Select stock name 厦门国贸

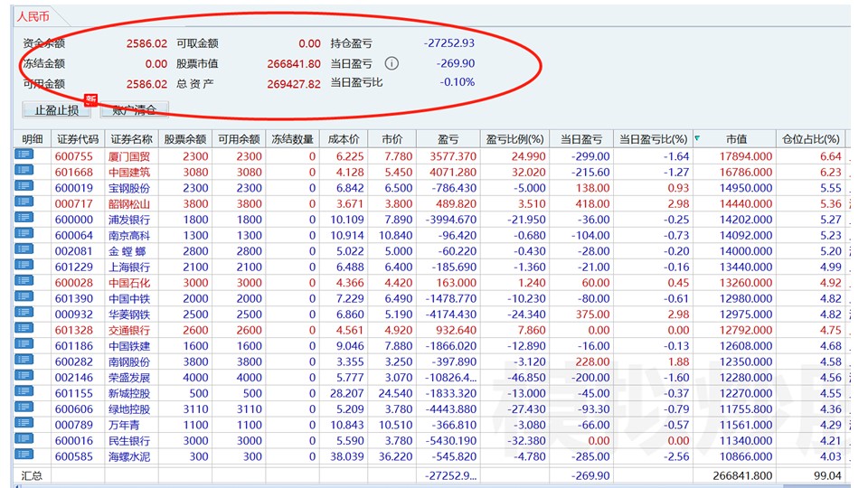click(129, 156)
